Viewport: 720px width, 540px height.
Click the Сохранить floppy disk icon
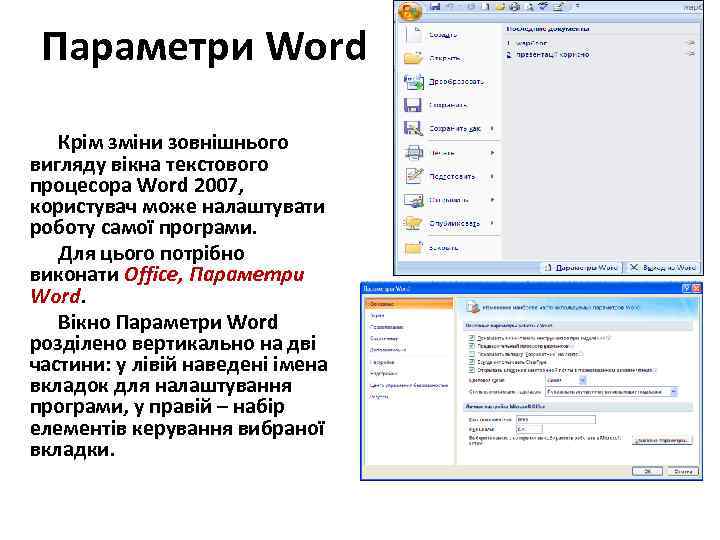click(413, 105)
